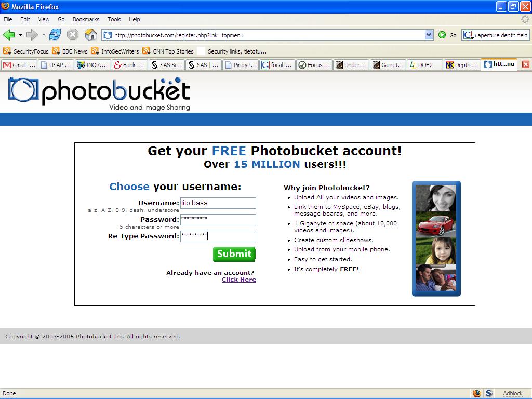Screen dimensions: 532x399
Task: Switch to the SAS Si... tab
Action: 167,65
